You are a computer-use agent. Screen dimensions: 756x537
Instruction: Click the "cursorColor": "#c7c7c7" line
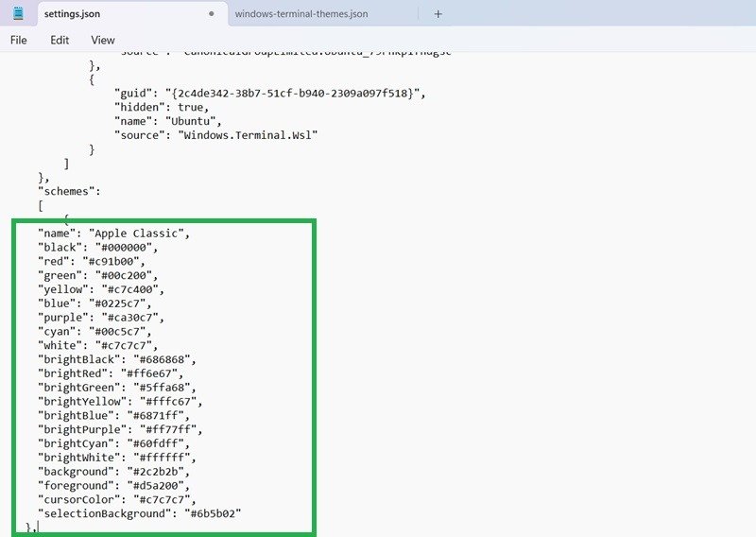tap(117, 499)
